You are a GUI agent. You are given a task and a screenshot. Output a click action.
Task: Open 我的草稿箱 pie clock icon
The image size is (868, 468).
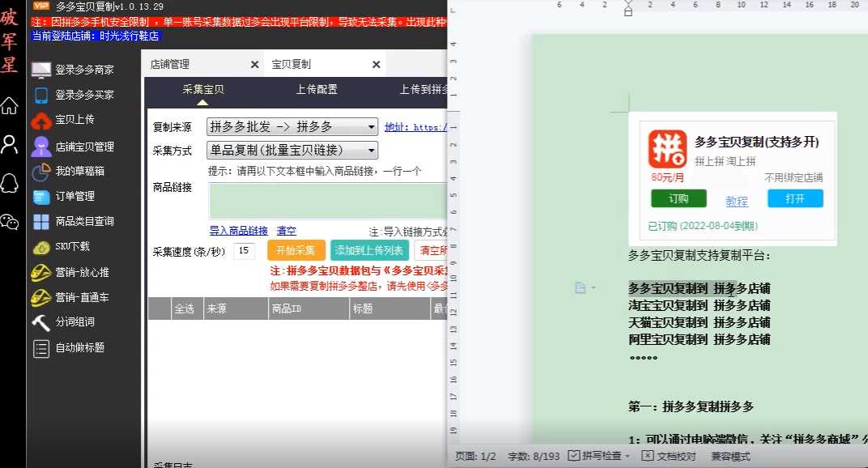(41, 172)
